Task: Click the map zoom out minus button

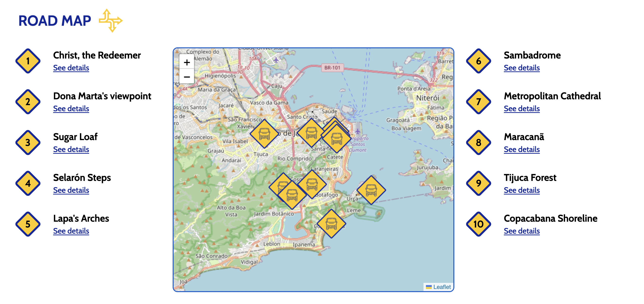Action: [186, 77]
